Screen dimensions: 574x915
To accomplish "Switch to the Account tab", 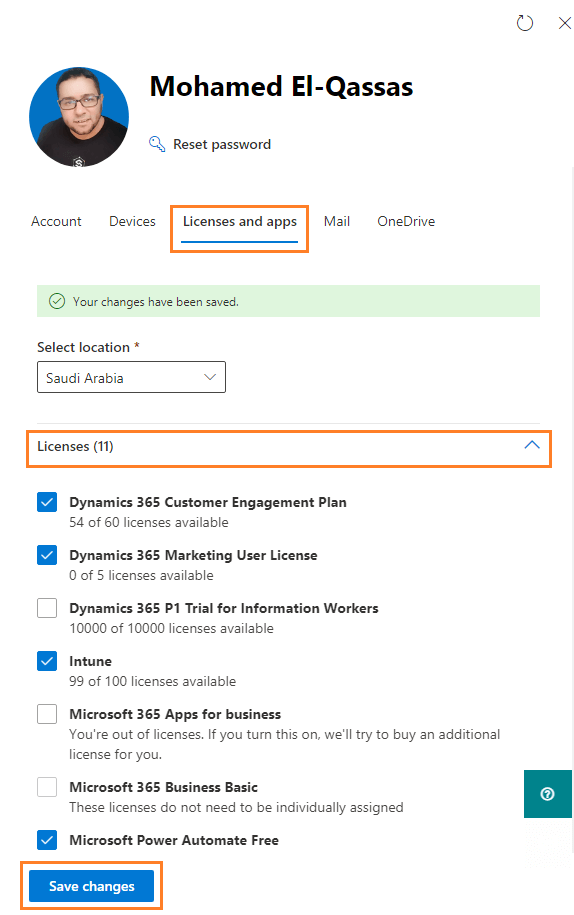I will pyautogui.click(x=56, y=221).
